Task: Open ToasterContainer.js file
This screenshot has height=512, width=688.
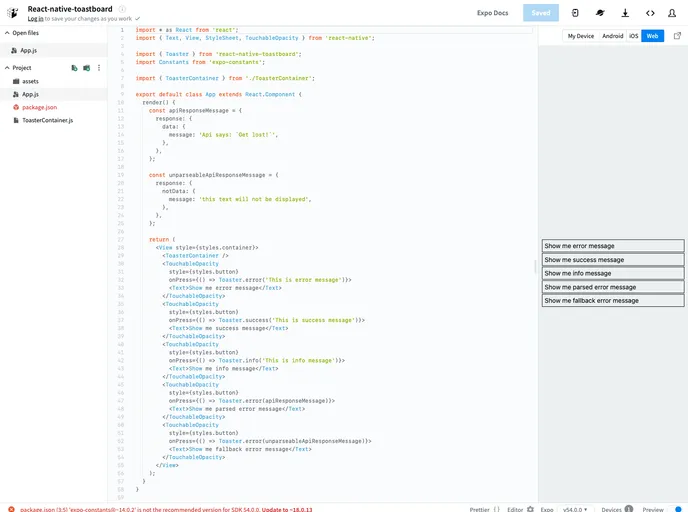Action: [54, 120]
